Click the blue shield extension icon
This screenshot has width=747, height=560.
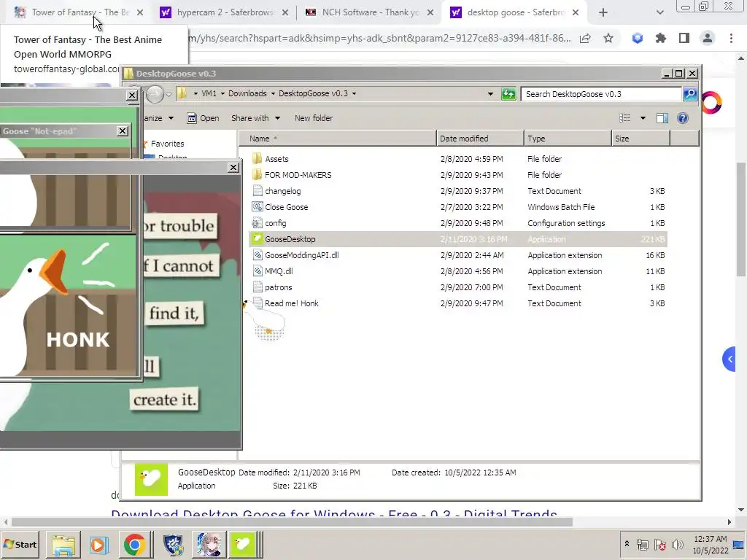[637, 39]
